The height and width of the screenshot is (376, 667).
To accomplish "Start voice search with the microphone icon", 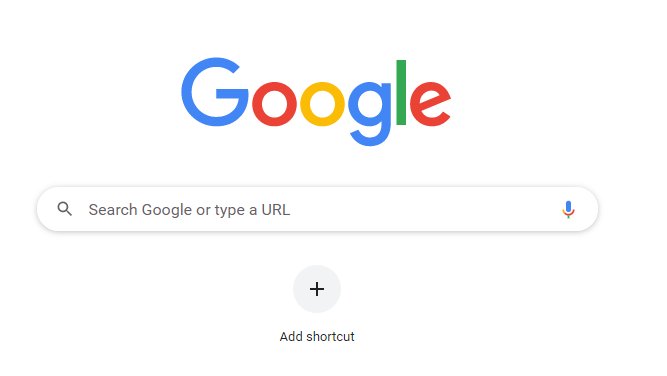I will (568, 209).
